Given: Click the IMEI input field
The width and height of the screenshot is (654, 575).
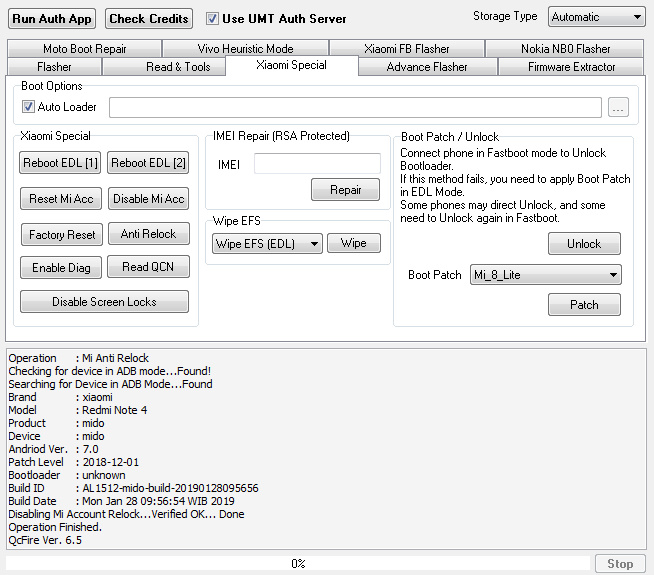Looking at the screenshot, I should pyautogui.click(x=317, y=163).
